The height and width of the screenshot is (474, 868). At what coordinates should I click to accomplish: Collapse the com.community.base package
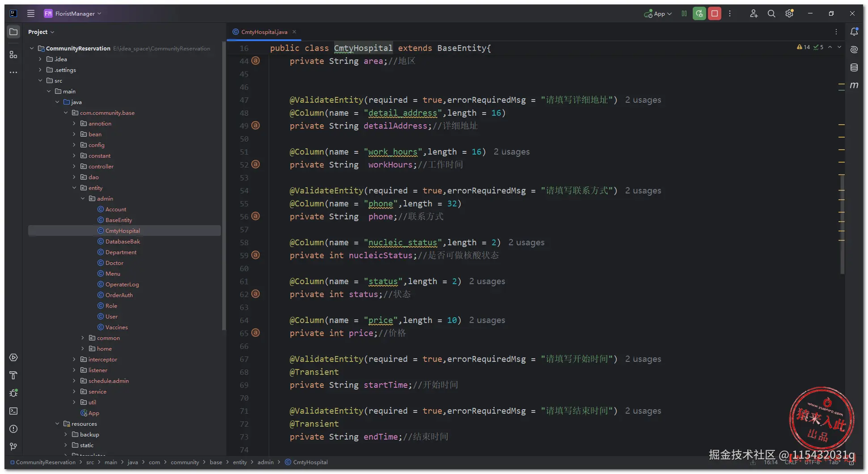(66, 113)
